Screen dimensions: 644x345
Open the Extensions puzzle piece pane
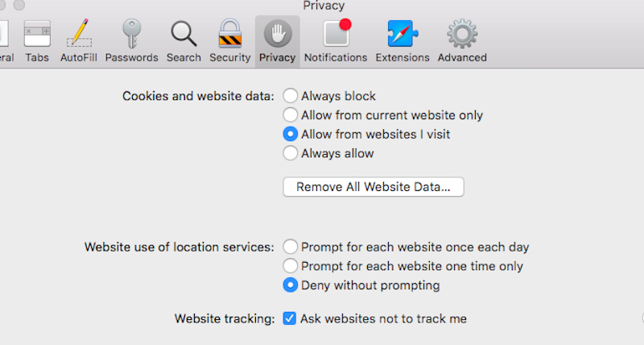pos(402,40)
